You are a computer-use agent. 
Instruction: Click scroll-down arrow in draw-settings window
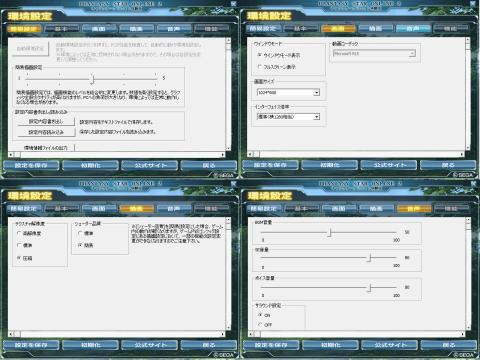pyautogui.click(x=228, y=328)
